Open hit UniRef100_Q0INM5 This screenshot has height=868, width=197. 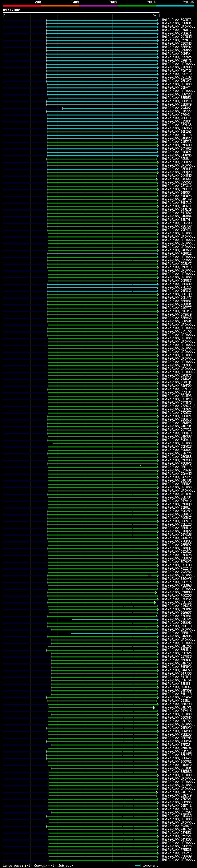pyautogui.click(x=176, y=37)
